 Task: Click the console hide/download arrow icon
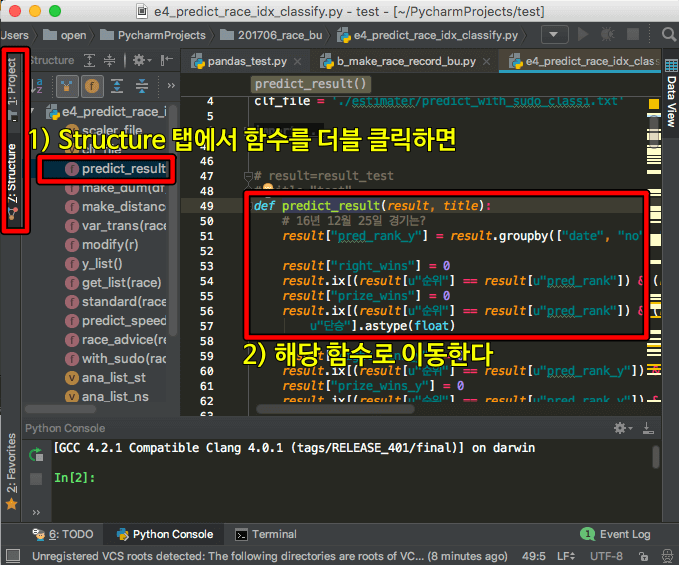[648, 428]
